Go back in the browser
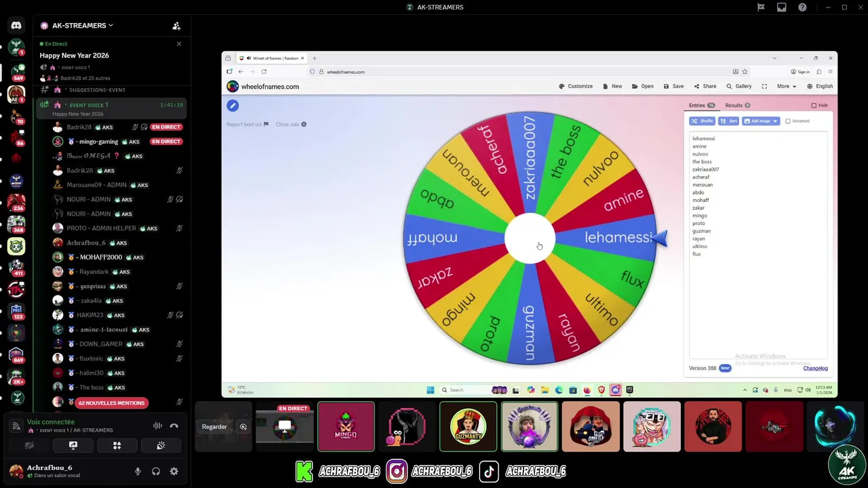This screenshot has width=868, height=488. coord(240,72)
